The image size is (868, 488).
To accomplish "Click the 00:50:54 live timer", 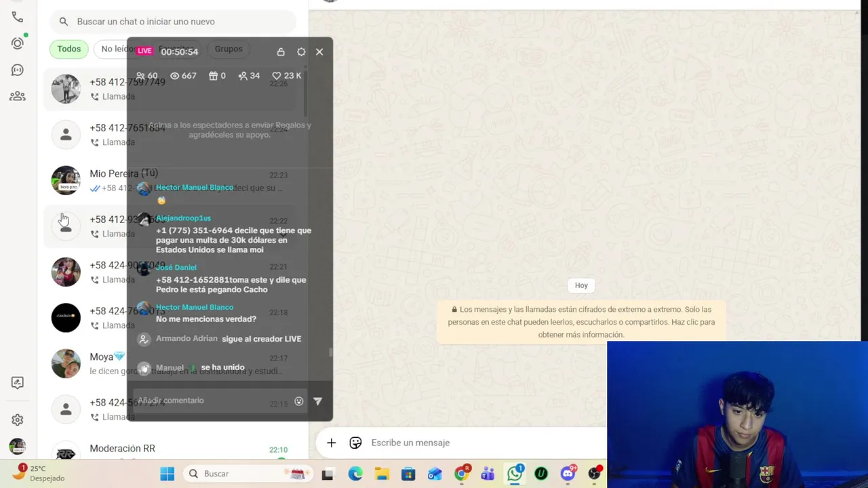I will pyautogui.click(x=179, y=52).
